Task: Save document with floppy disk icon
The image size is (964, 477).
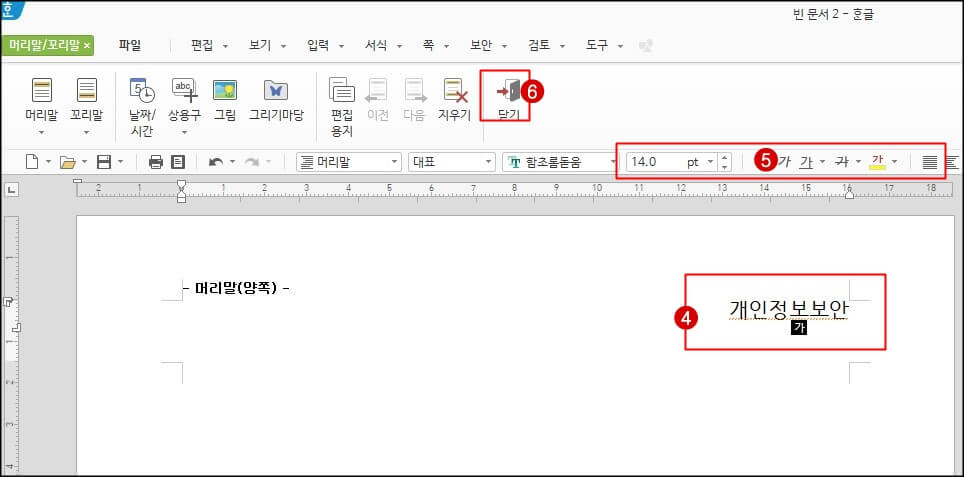Action: 104,162
